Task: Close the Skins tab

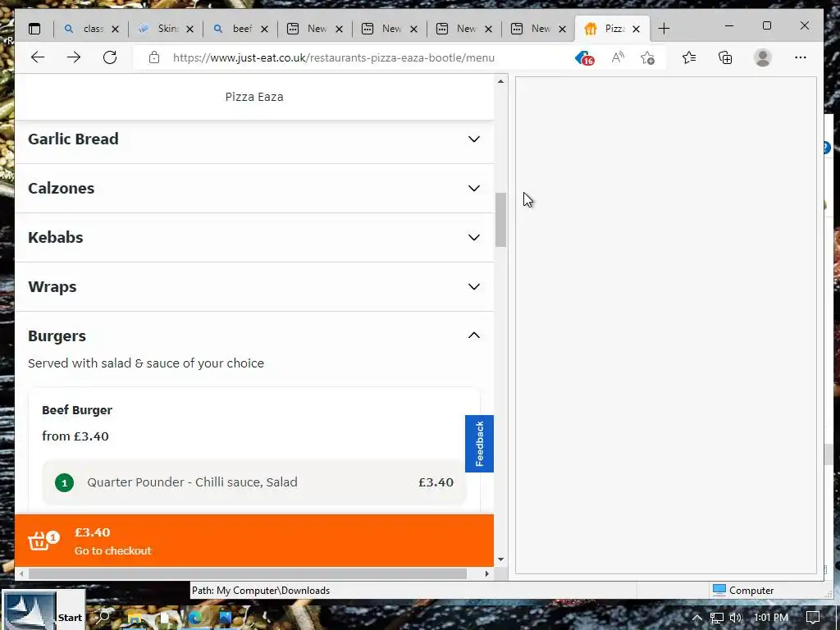Action: point(189,29)
